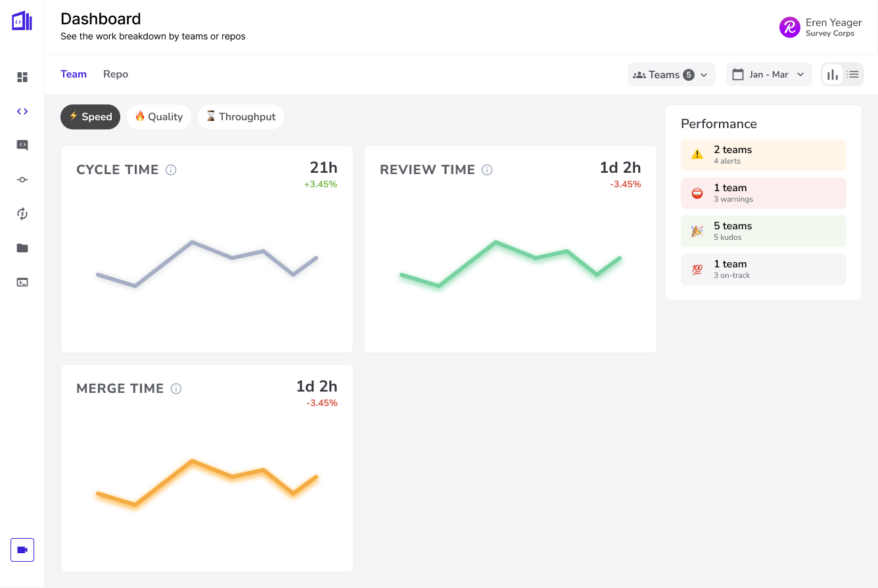The image size is (878, 588).
Task: Click the sync cycle icon in sidebar
Action: click(x=22, y=214)
